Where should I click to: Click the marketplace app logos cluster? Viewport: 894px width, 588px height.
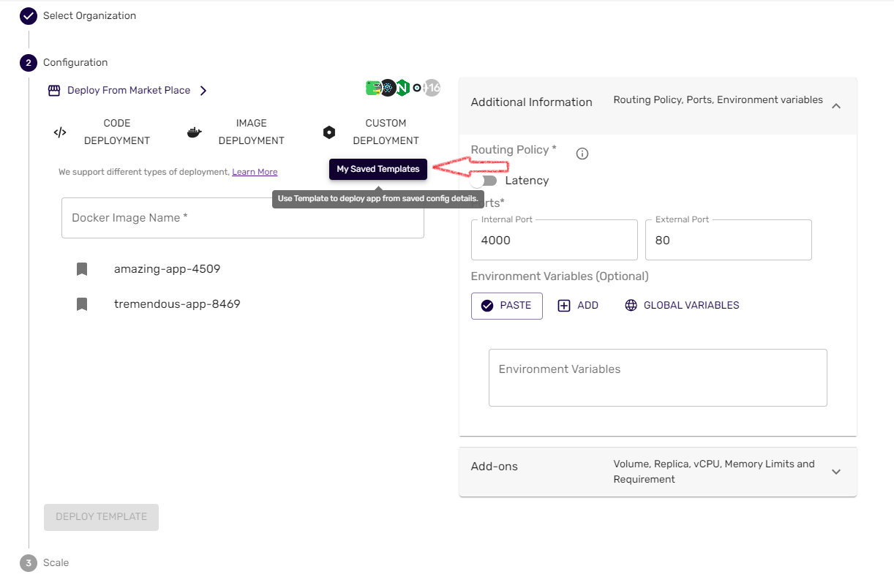coord(402,88)
